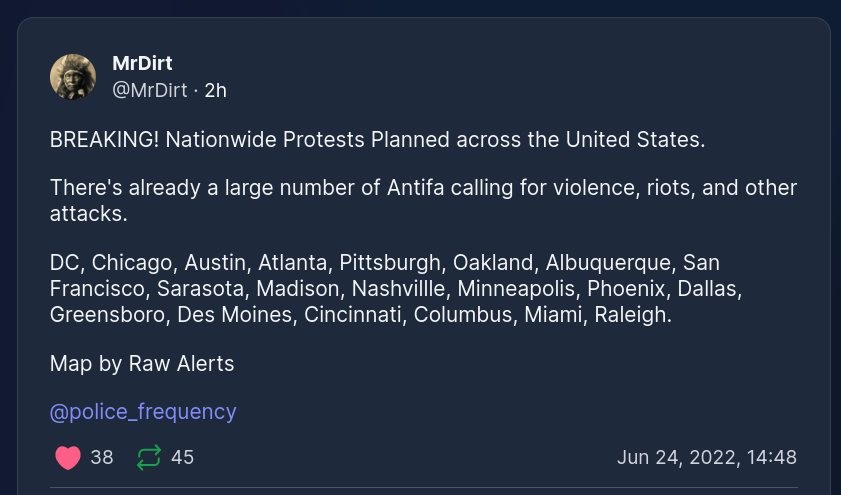Screen dimensions: 841x495
Task: Click the 'Map by Raw Alerts' line
Action: 142,363
